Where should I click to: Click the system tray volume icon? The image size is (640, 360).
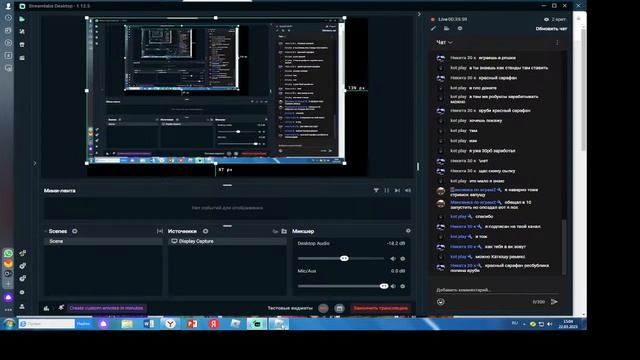tap(549, 324)
